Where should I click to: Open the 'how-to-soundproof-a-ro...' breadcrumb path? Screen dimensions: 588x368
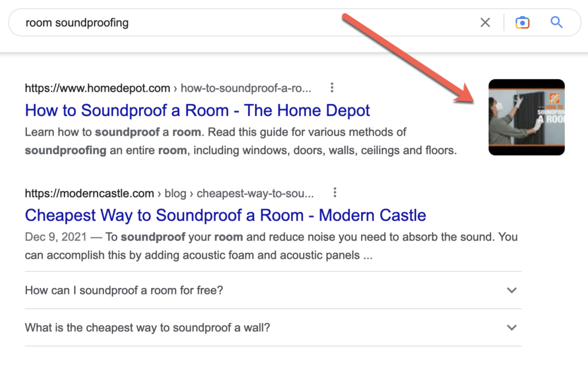(x=247, y=88)
